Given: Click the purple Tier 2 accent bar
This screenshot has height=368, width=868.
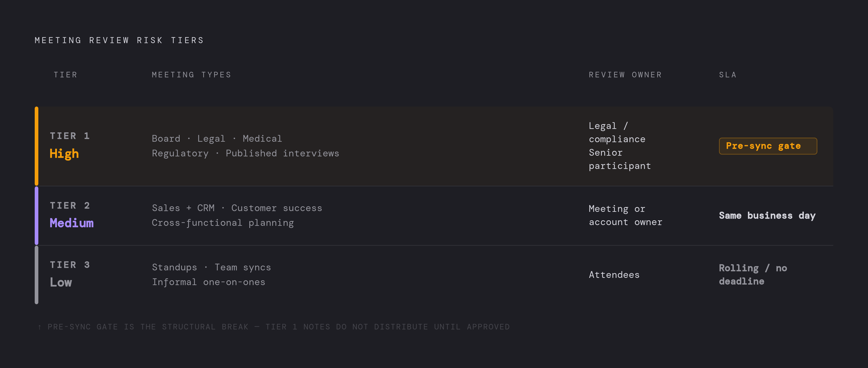Looking at the screenshot, I should coord(36,215).
